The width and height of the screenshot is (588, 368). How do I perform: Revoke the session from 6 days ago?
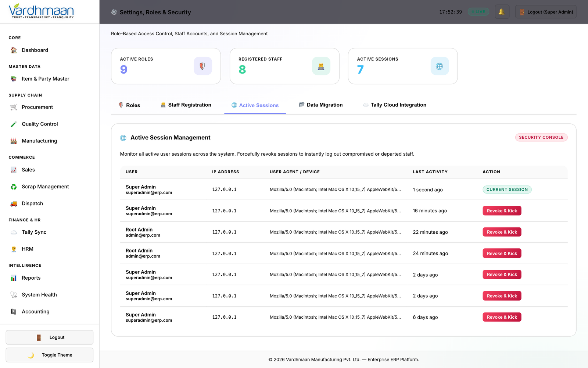pos(502,317)
